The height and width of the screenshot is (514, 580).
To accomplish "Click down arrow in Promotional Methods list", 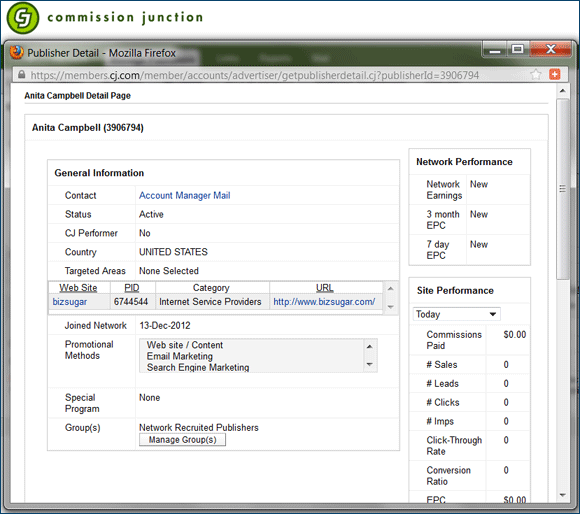I will [x=369, y=364].
